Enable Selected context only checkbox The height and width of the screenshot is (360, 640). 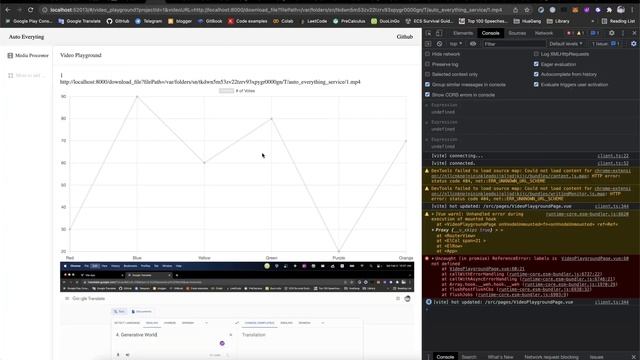coord(427,74)
